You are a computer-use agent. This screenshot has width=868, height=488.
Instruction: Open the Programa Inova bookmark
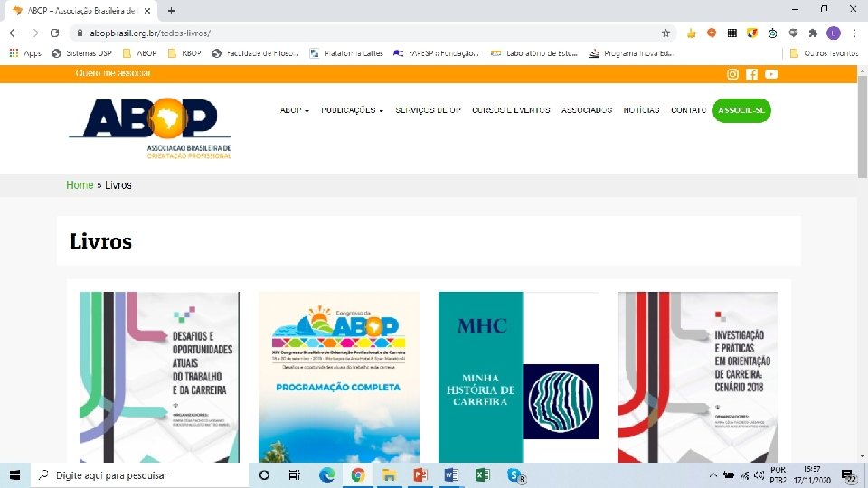coord(630,53)
